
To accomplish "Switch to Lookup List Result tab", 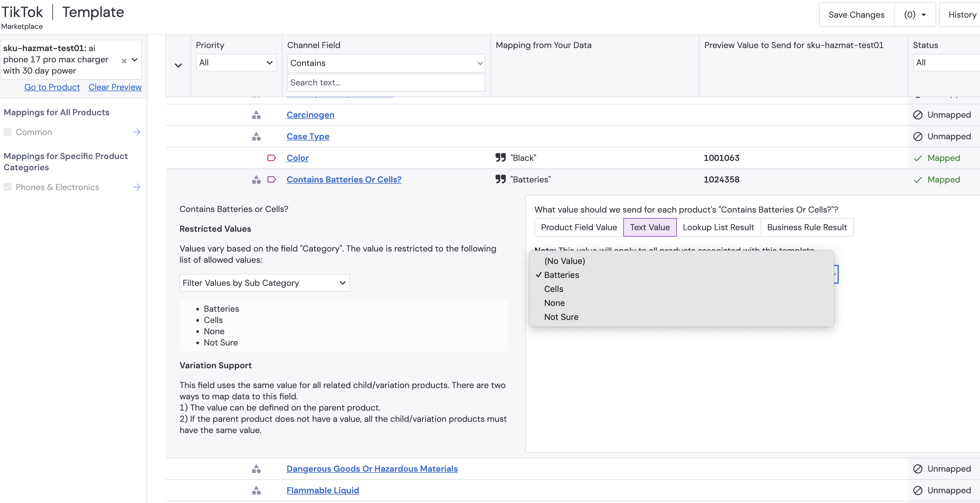I will pyautogui.click(x=718, y=227).
